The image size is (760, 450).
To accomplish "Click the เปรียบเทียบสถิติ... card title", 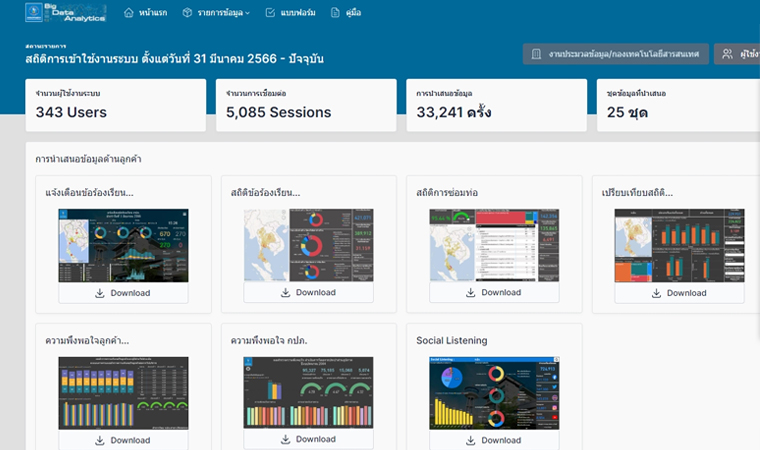I will click(x=637, y=193).
